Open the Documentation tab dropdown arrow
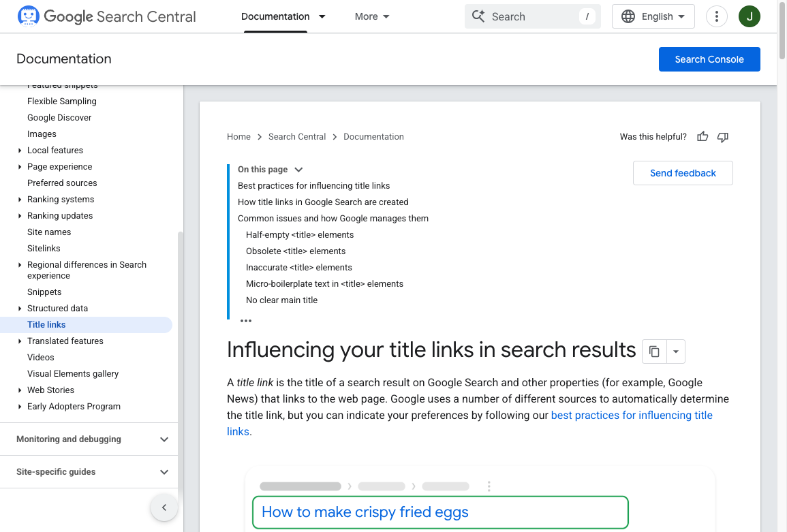787x532 pixels. [322, 16]
